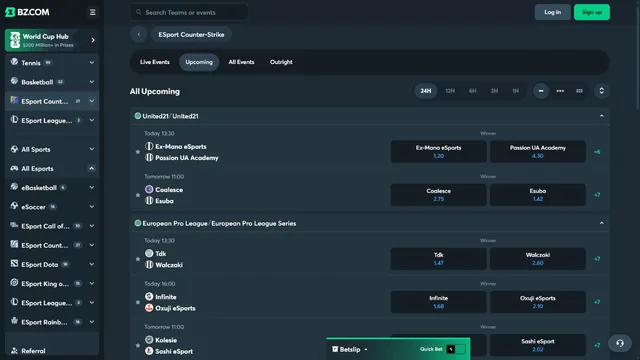
Task: Select the 24H time filter
Action: (425, 91)
